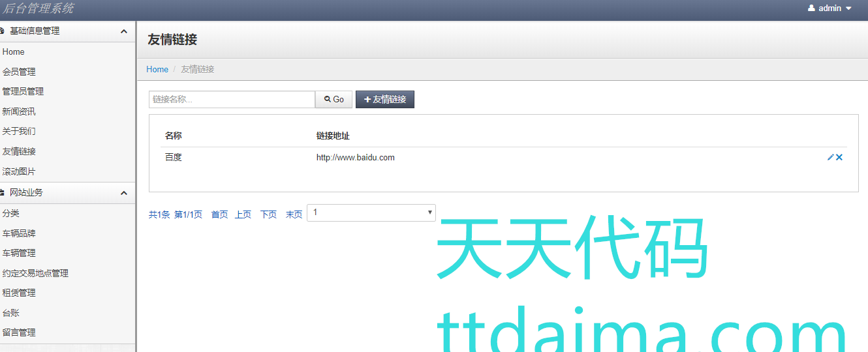This screenshot has height=352, width=868.
Task: Click the add 友情链接 button
Action: click(x=385, y=99)
